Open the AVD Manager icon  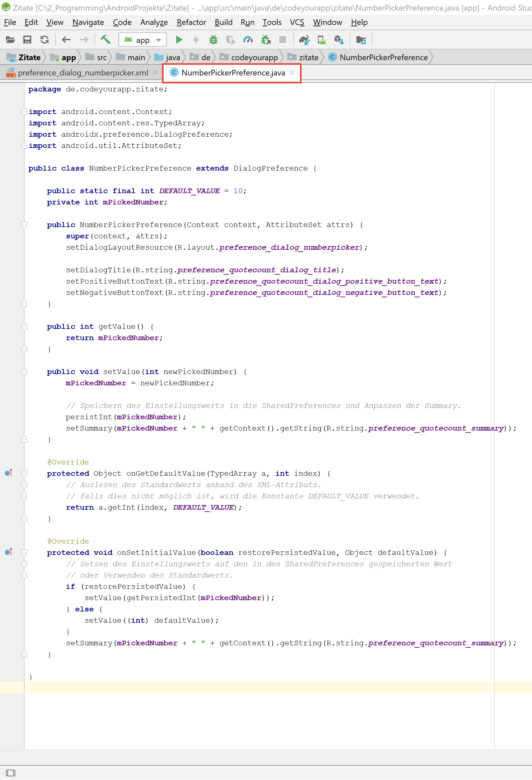tap(322, 40)
